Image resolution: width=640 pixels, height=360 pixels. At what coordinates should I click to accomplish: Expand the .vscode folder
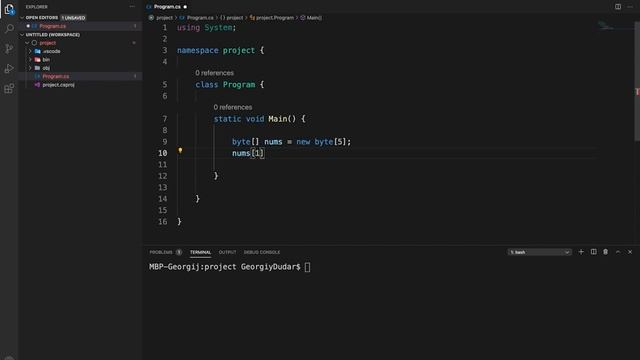tap(30, 51)
